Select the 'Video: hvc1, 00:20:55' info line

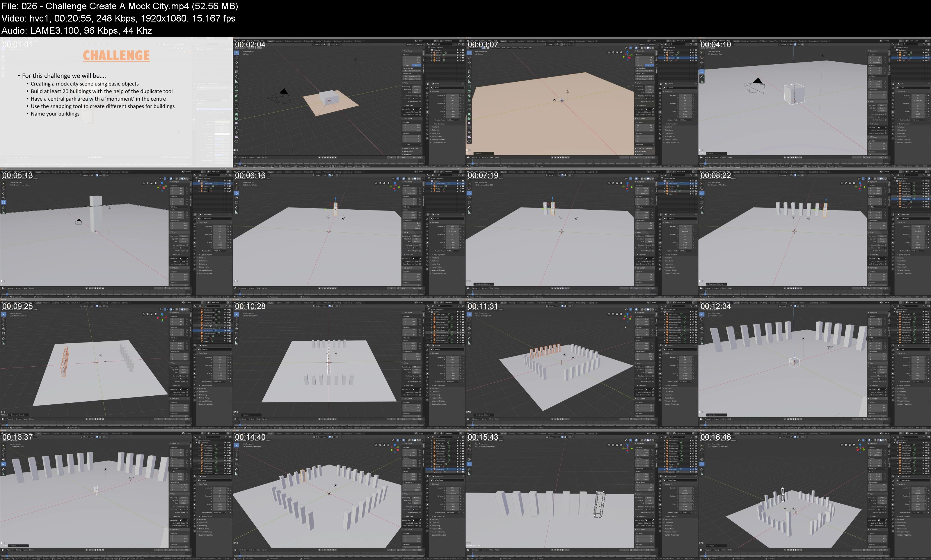[118, 19]
